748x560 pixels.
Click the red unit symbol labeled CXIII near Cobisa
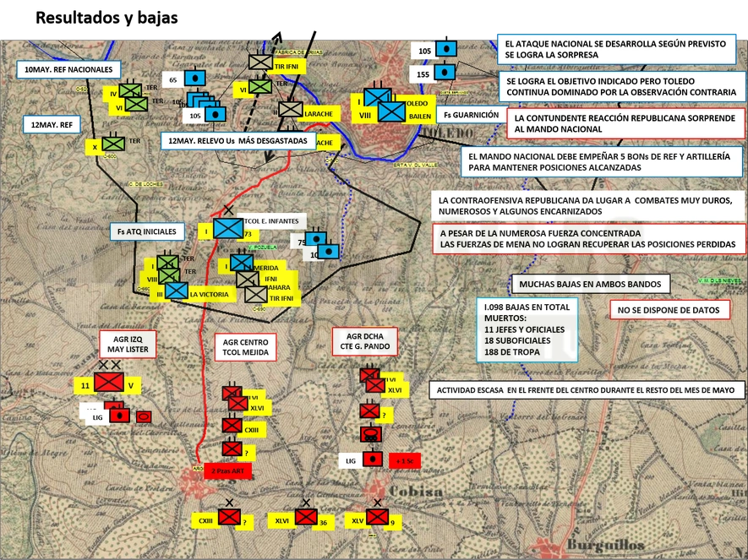(229, 517)
